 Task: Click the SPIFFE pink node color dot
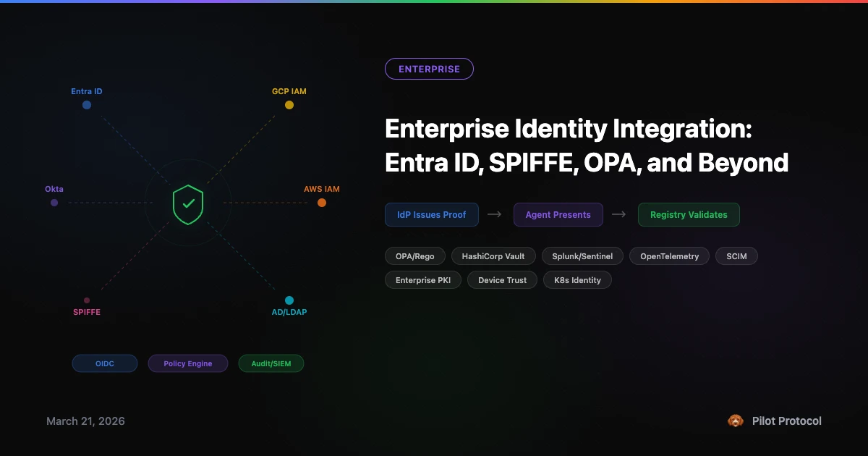tap(87, 299)
